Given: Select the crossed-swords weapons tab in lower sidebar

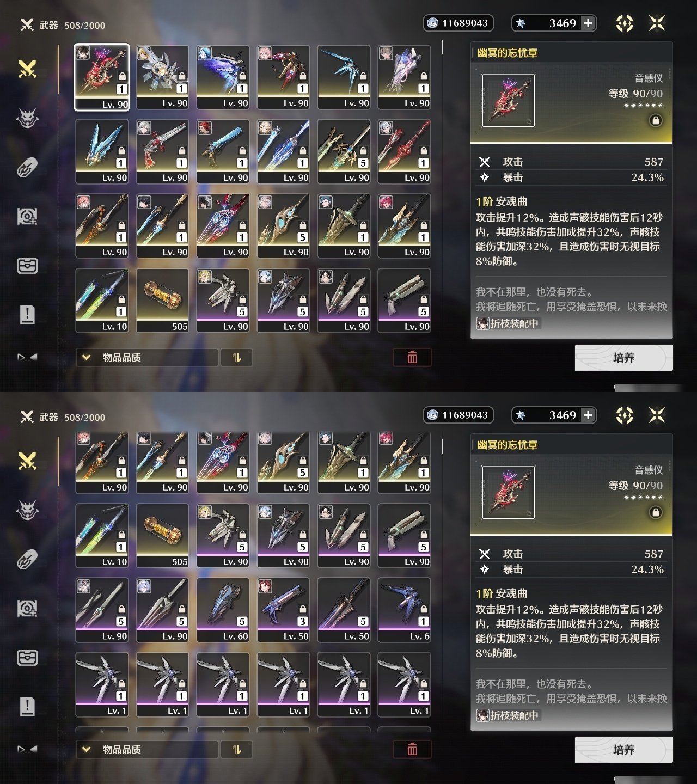Looking at the screenshot, I should (27, 461).
